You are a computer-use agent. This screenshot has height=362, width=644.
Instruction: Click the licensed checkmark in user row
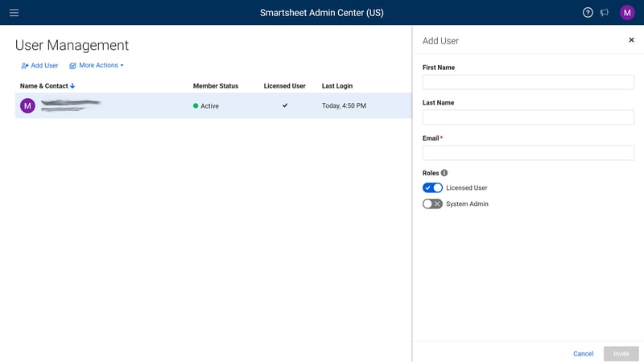click(285, 105)
